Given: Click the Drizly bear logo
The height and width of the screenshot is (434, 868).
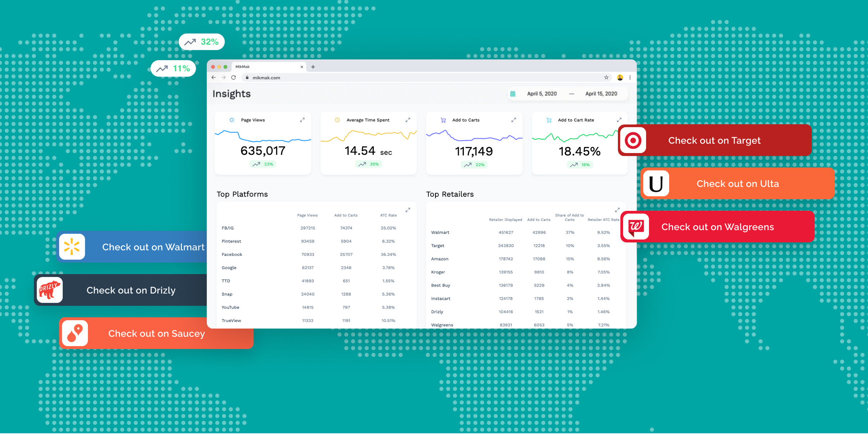Looking at the screenshot, I should point(49,290).
